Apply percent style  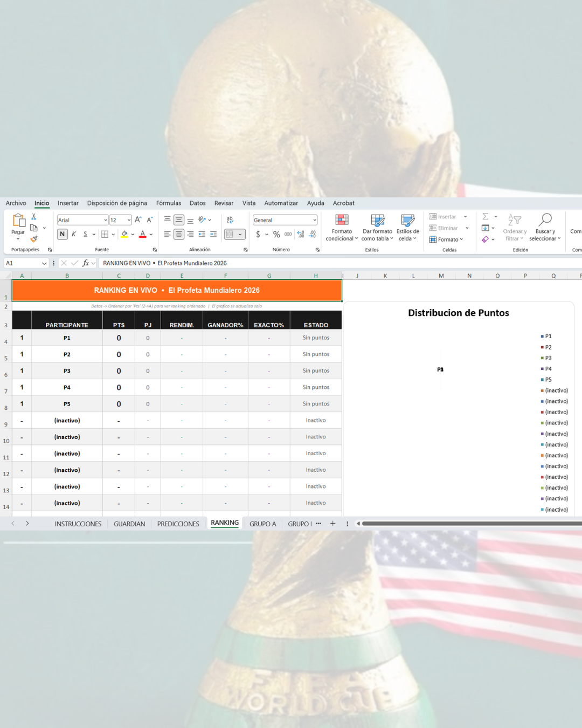(x=276, y=234)
